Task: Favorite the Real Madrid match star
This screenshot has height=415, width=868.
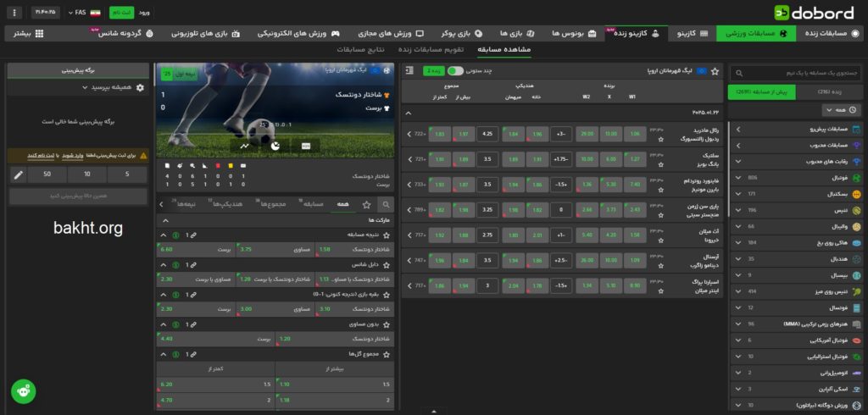Action: [x=659, y=139]
